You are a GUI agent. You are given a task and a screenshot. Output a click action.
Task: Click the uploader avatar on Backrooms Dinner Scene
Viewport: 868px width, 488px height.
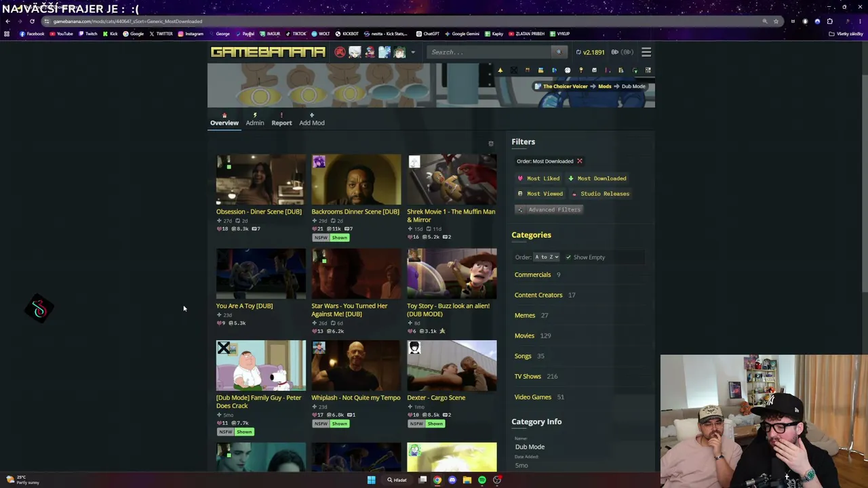point(319,161)
